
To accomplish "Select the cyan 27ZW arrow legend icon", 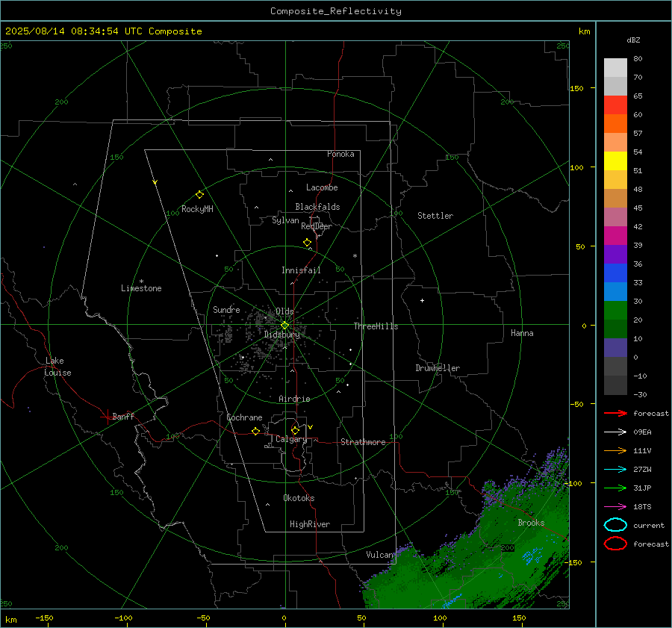I will pos(615,470).
